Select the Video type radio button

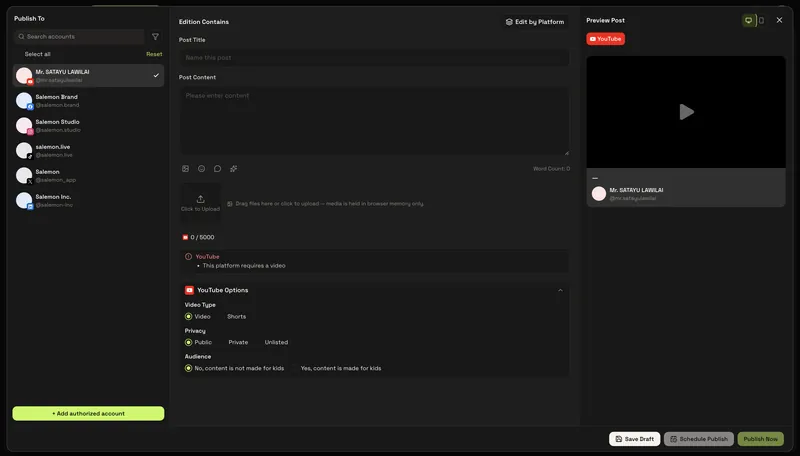click(x=188, y=317)
